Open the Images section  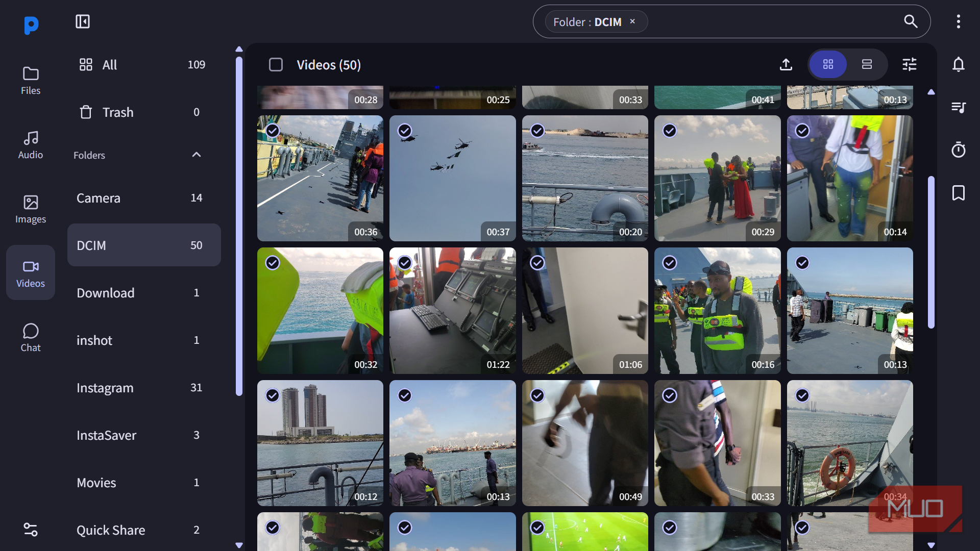31,209
